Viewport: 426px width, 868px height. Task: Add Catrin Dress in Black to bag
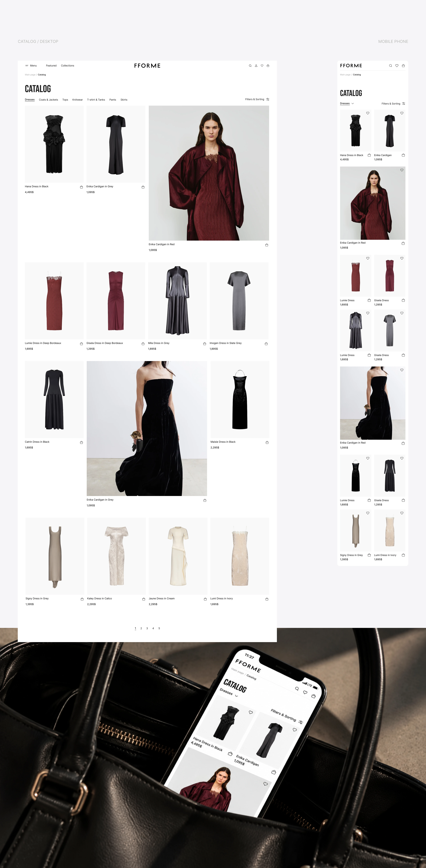(81, 442)
